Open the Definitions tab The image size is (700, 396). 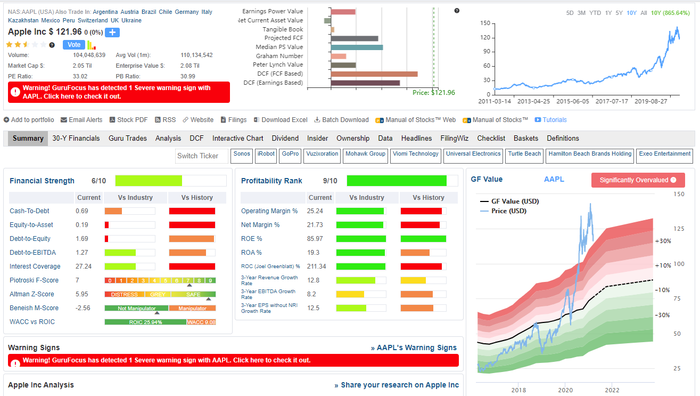click(x=562, y=138)
